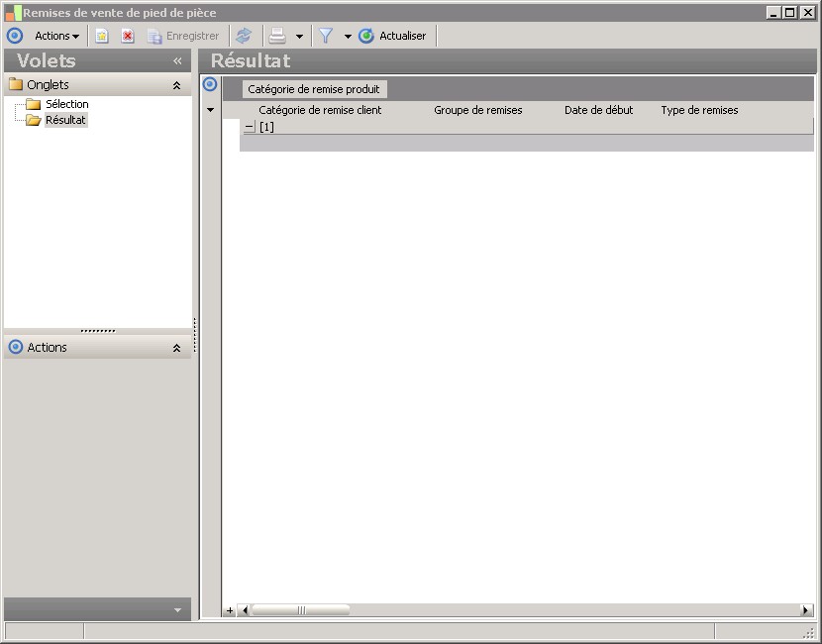Click the blue circle icon in Résultat grid
Viewport: 822px width, 644px height.
coord(210,84)
